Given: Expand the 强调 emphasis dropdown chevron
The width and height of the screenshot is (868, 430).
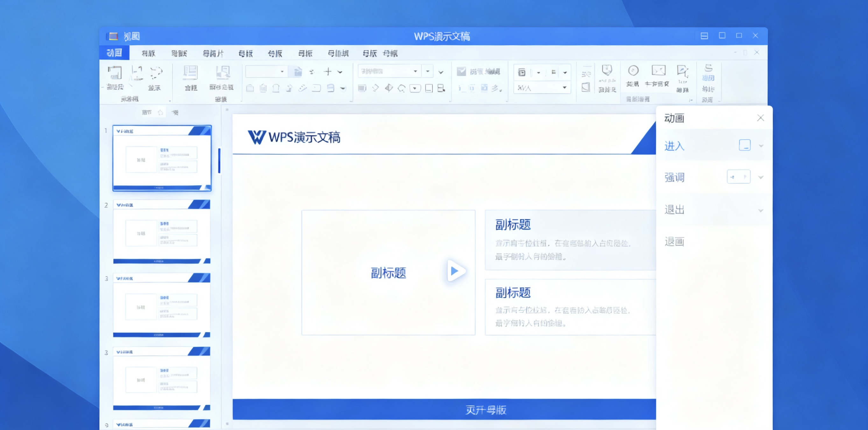Looking at the screenshot, I should [761, 177].
